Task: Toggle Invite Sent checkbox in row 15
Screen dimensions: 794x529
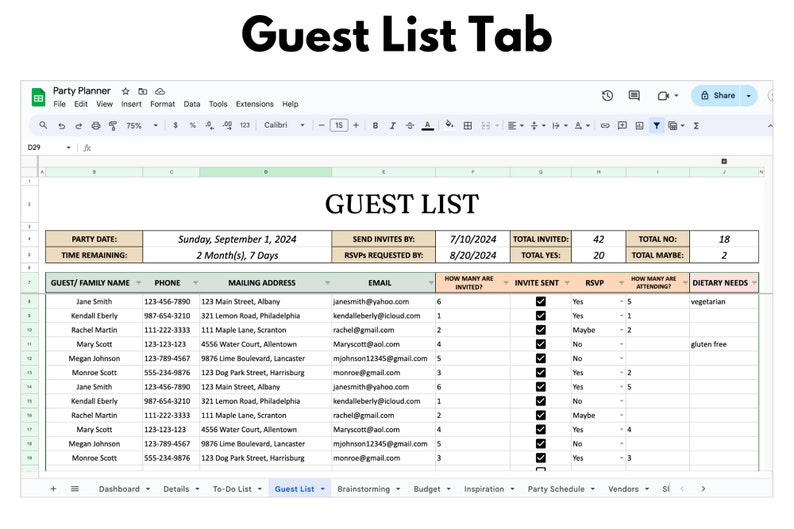Action: tap(541, 400)
